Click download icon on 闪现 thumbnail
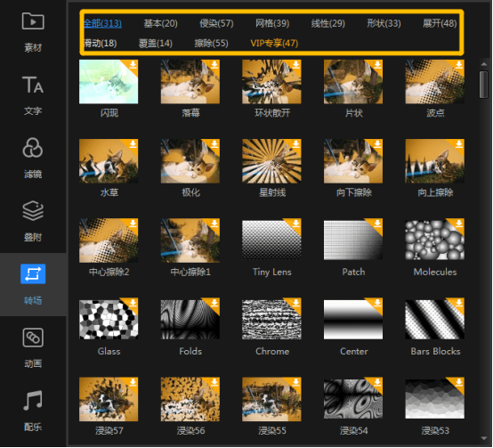Image resolution: width=493 pixels, height=448 pixels. pos(133,64)
